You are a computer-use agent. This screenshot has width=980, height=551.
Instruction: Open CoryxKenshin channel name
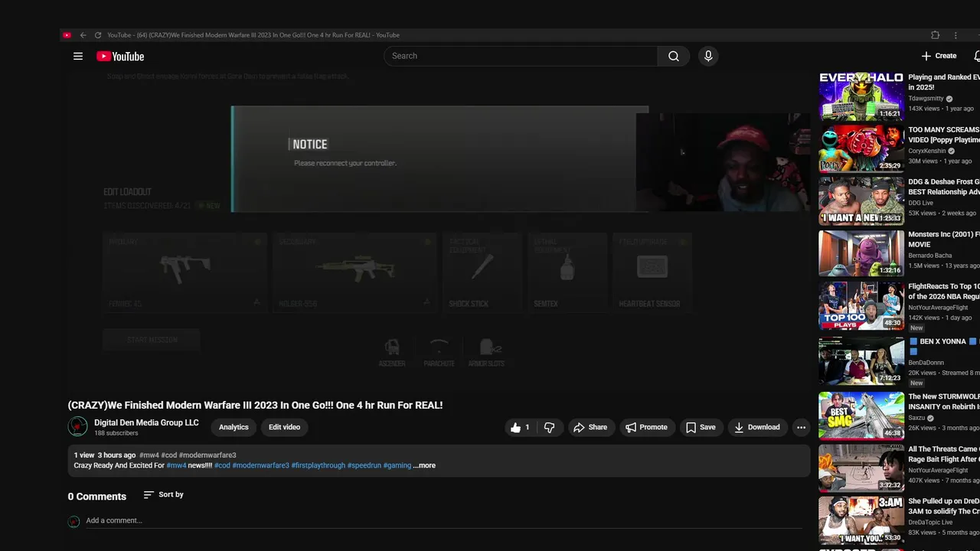(x=926, y=152)
